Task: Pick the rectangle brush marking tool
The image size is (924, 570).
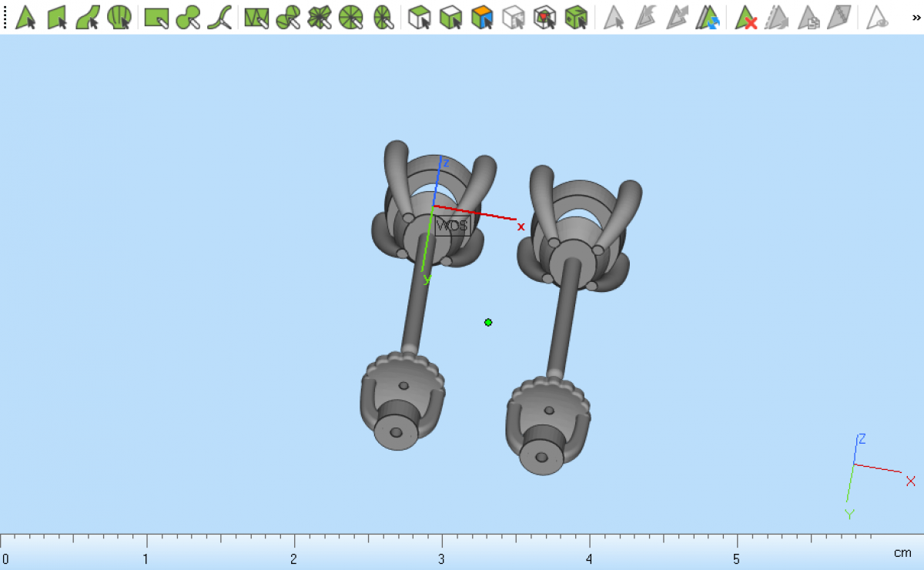Action: (156, 17)
